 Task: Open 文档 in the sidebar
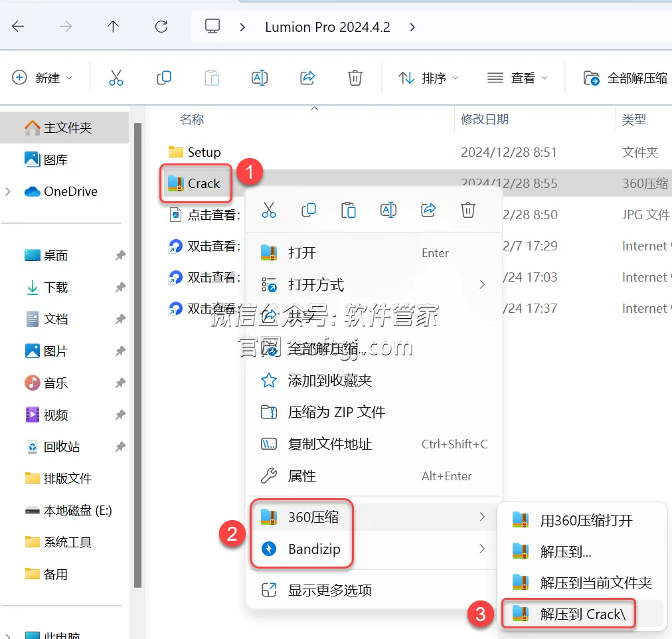46,319
